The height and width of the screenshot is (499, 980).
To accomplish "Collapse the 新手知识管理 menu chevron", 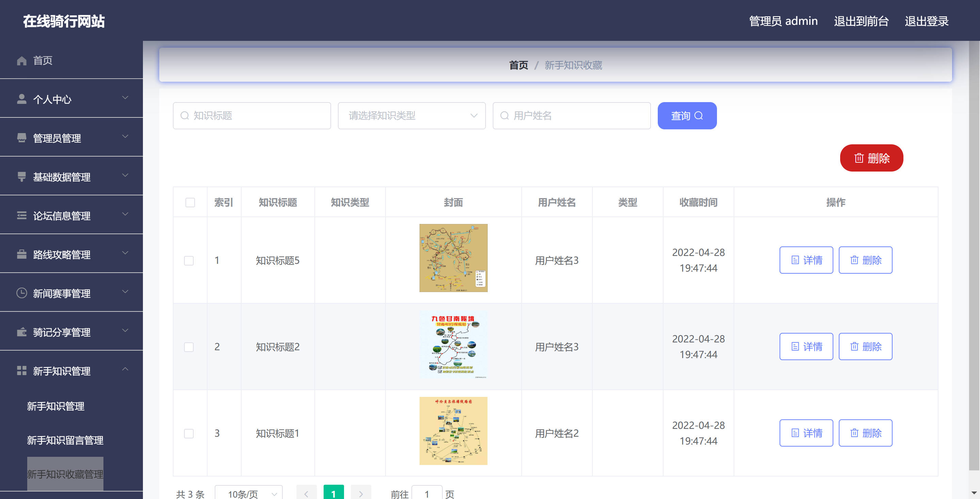I will 125,369.
